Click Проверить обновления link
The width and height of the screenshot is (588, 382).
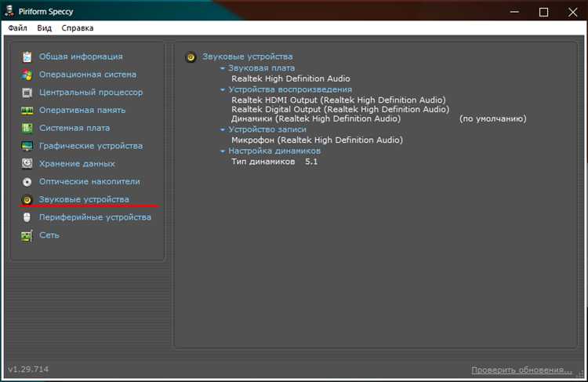(x=521, y=370)
